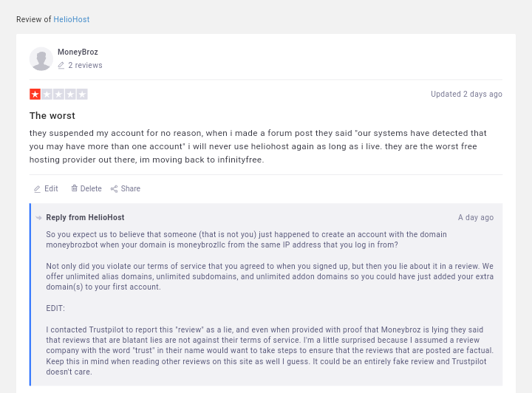Select the red first rating star
This screenshot has height=393, width=532.
coord(35,95)
